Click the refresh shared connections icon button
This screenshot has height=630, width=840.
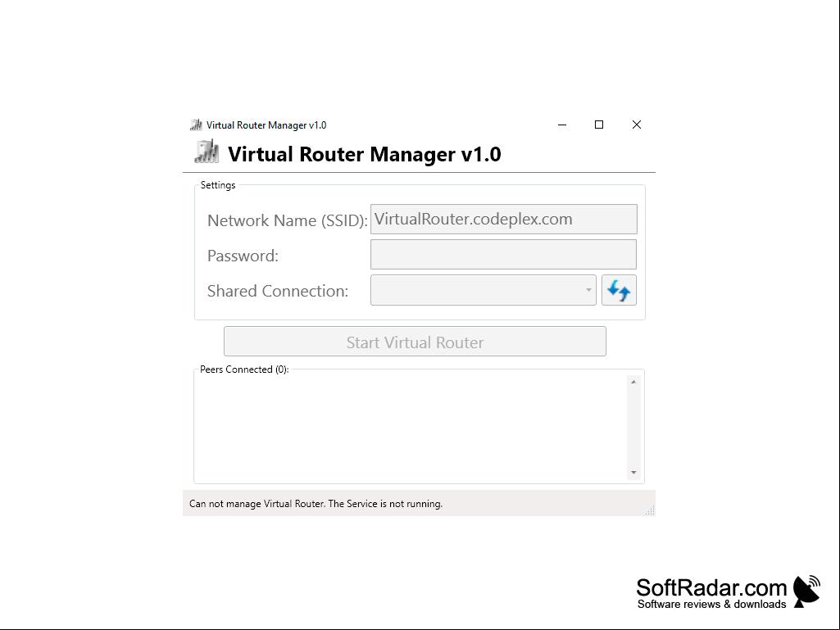pyautogui.click(x=619, y=290)
